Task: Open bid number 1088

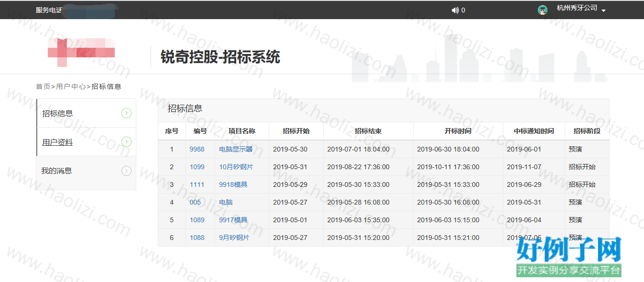Action: tap(197, 238)
